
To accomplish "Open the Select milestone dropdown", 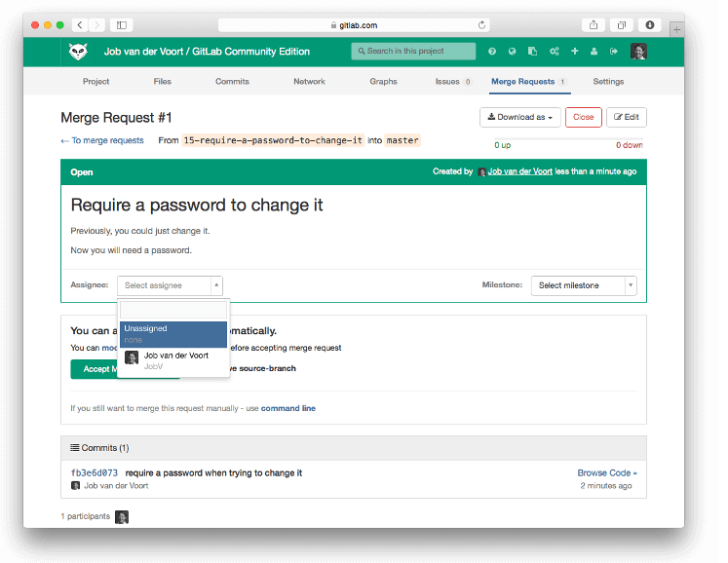I will pos(583,285).
